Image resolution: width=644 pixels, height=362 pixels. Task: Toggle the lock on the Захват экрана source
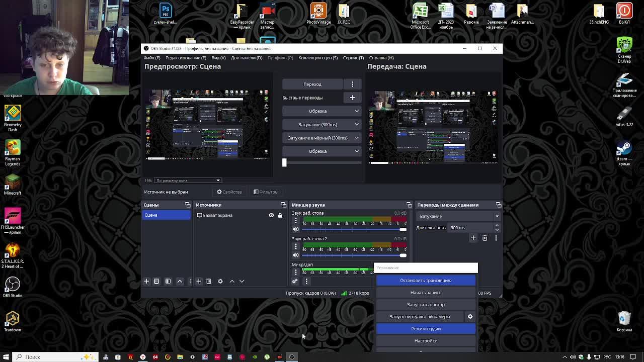coord(280,215)
